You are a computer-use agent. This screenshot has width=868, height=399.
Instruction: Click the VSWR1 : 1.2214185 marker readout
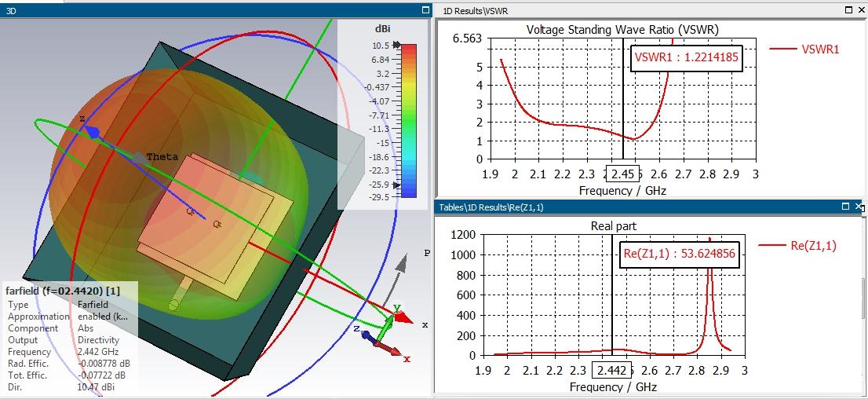click(x=687, y=57)
